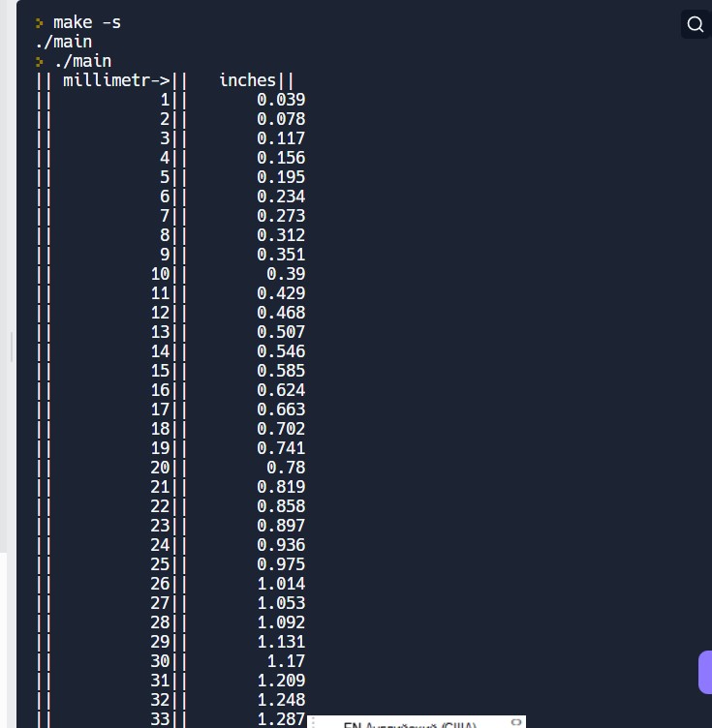
Task: Click the 'inches' column header
Action: pos(247,80)
